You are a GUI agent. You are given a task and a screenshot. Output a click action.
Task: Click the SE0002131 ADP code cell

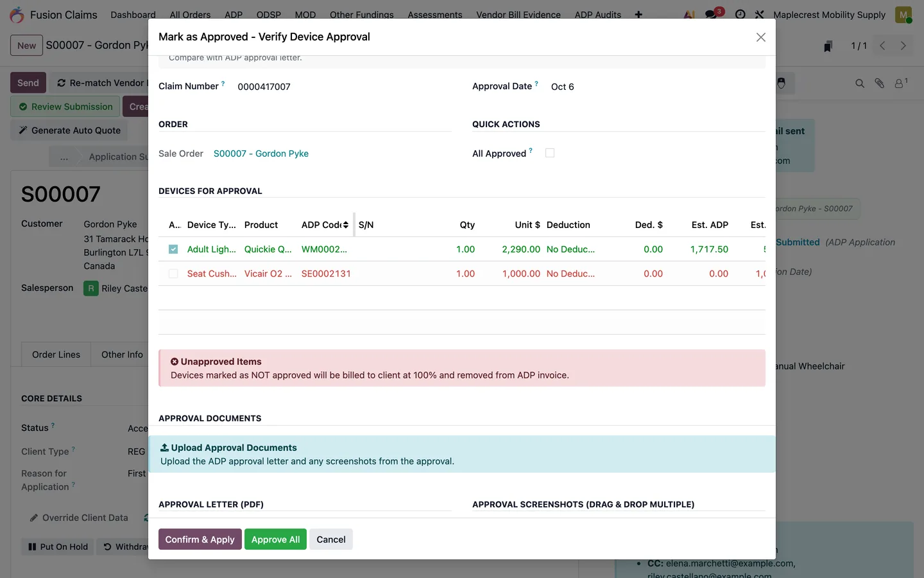[x=326, y=274]
